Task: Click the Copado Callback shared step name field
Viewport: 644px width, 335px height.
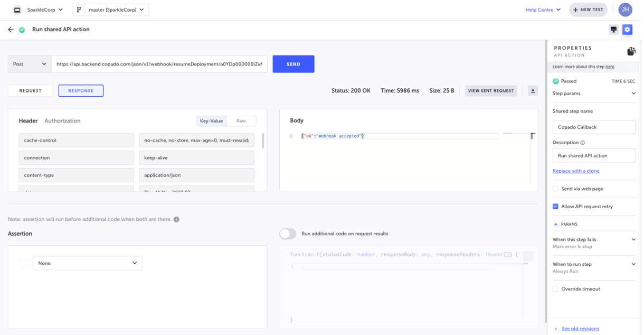Action: tap(594, 127)
